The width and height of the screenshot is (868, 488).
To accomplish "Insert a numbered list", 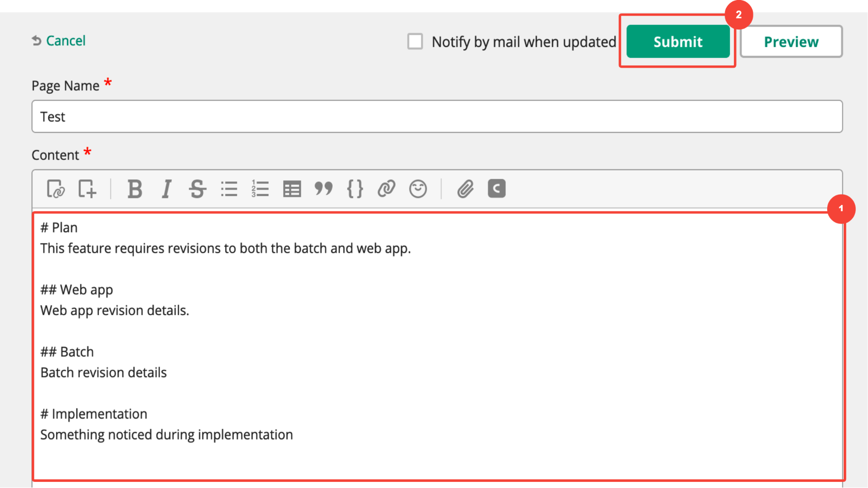I will click(x=260, y=189).
